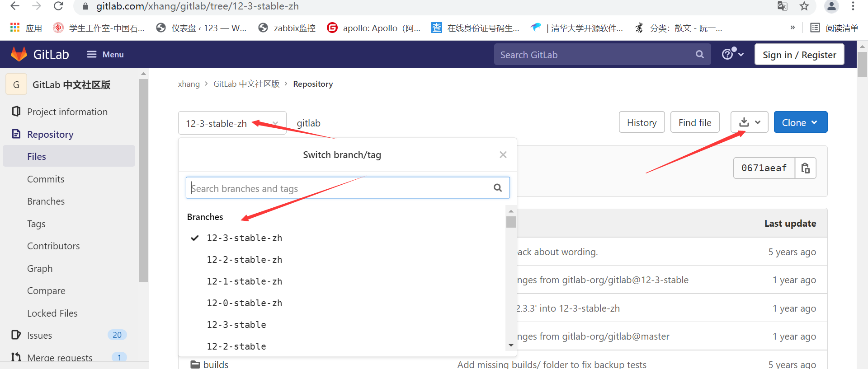Open the Help dropdown icon
Screen dimensions: 868x369
pyautogui.click(x=733, y=54)
